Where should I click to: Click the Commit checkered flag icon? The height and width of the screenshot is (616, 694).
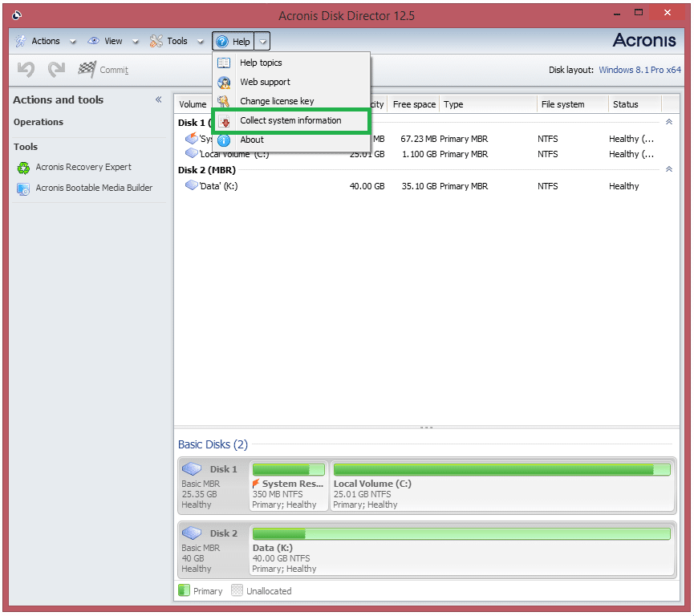[87, 69]
